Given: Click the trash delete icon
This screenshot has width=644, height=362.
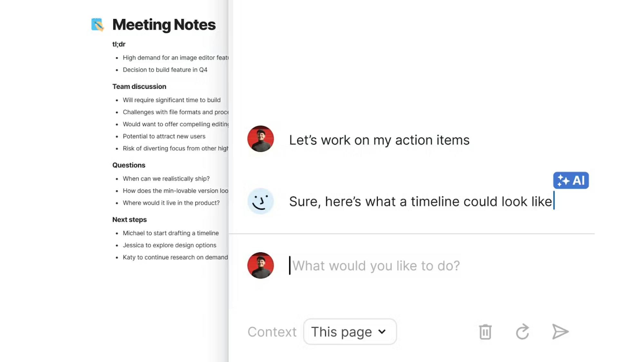Looking at the screenshot, I should pos(485,332).
